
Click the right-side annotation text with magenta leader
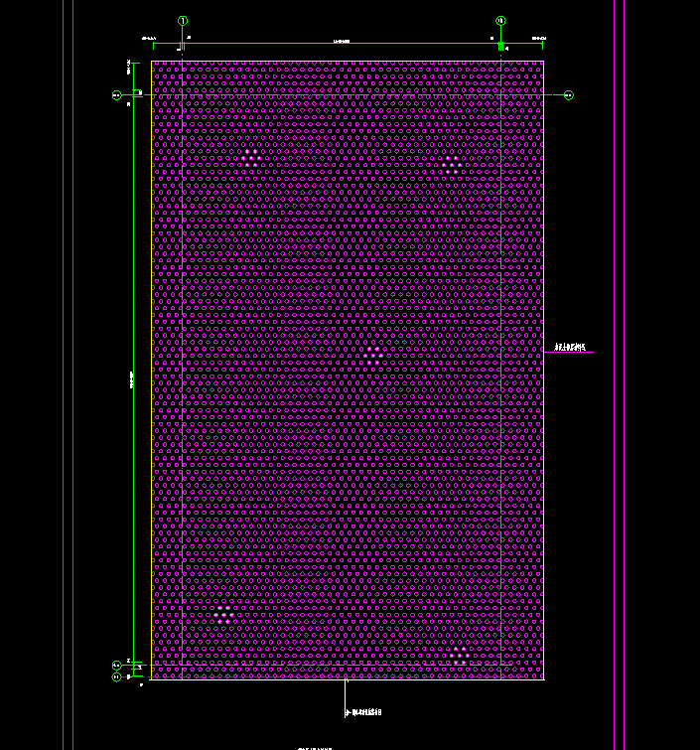(571, 348)
